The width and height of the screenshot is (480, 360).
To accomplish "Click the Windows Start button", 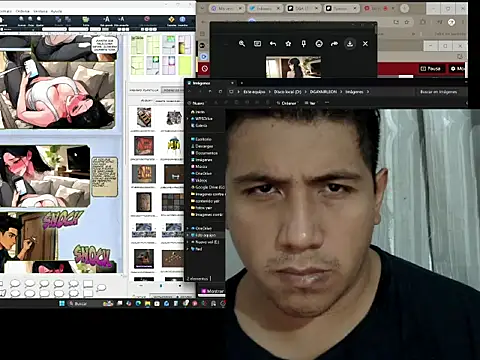I will coord(62,303).
